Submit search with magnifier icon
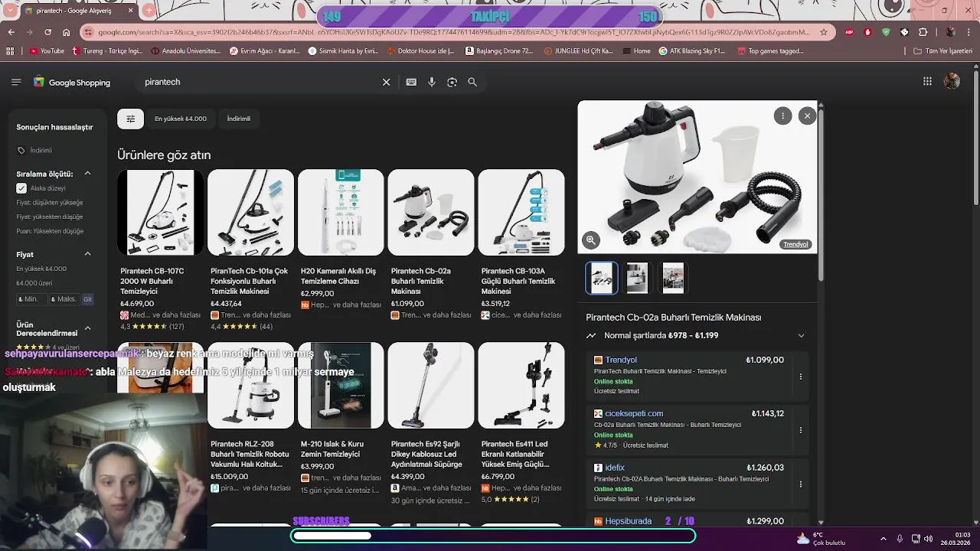 tap(472, 82)
